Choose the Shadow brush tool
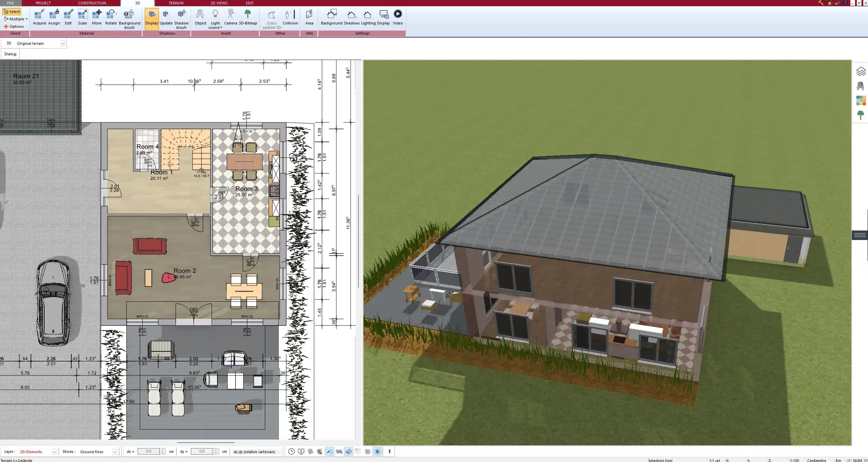The height and width of the screenshot is (462, 868). pyautogui.click(x=181, y=19)
